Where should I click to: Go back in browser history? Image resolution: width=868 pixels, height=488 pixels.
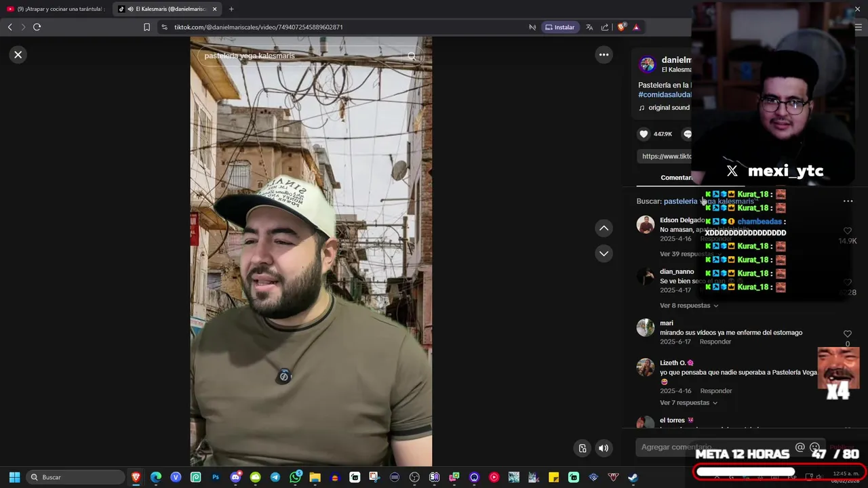pyautogui.click(x=9, y=27)
